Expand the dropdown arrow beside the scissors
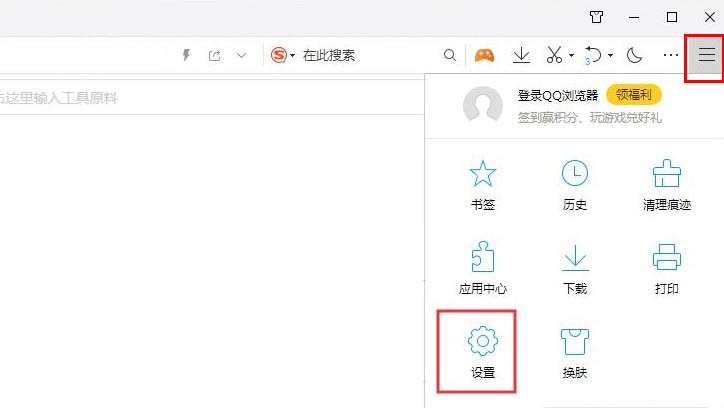The width and height of the screenshot is (724, 408). [x=571, y=57]
